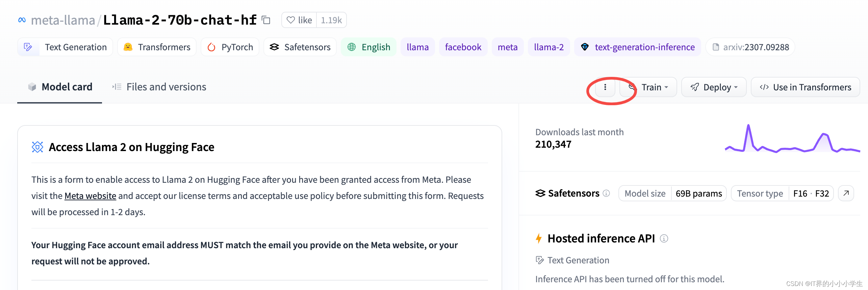The height and width of the screenshot is (290, 868).
Task: Open the meta-llama organization link
Action: point(63,20)
